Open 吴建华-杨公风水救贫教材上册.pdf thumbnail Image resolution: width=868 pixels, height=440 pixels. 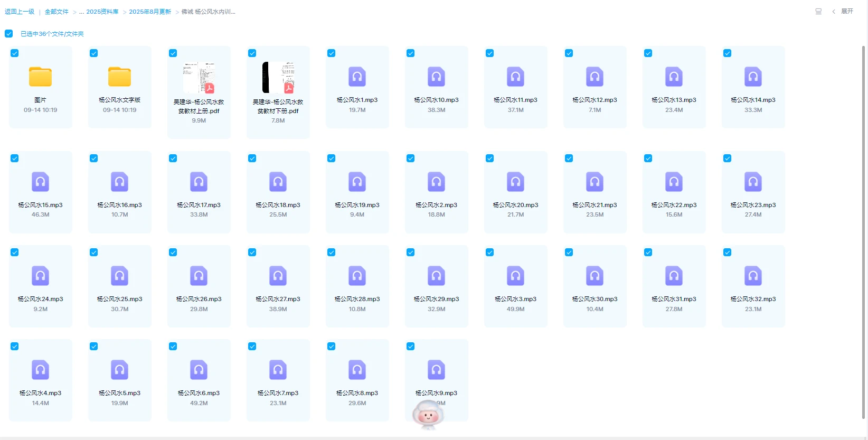click(199, 78)
